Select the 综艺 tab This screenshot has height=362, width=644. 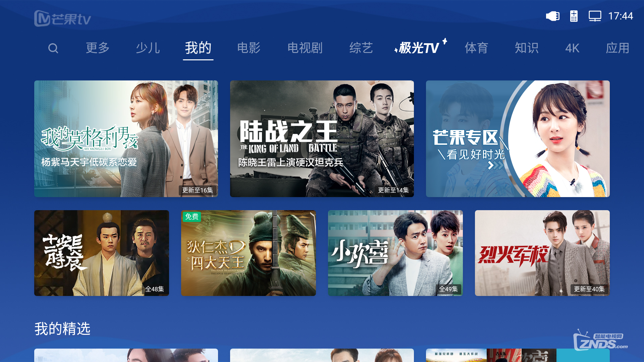361,48
